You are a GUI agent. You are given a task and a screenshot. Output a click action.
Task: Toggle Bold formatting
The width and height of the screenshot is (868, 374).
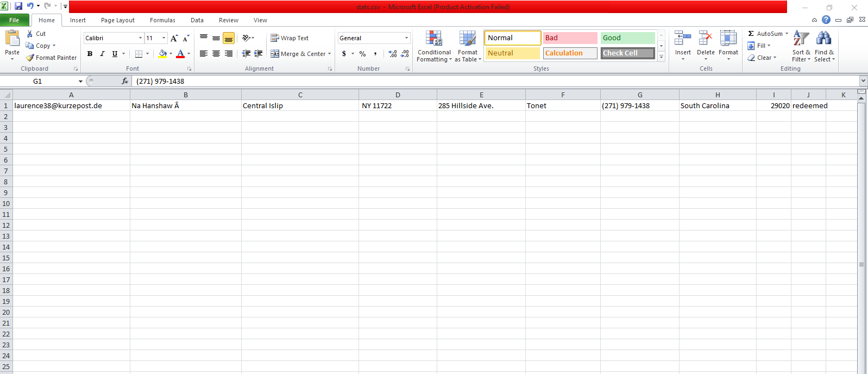[90, 54]
